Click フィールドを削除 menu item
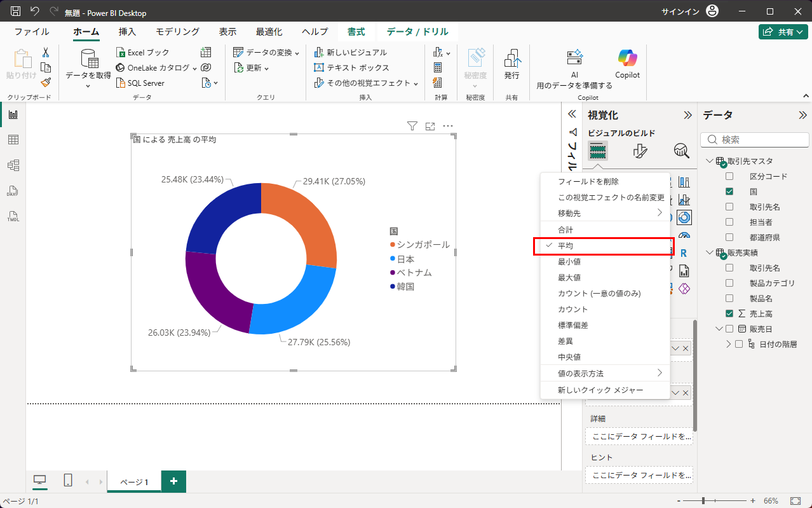 point(605,181)
